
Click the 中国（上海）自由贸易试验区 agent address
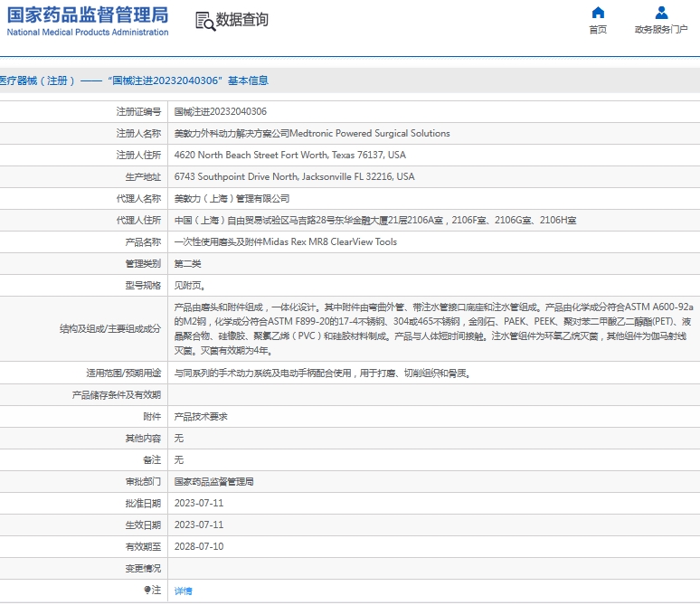tap(375, 220)
